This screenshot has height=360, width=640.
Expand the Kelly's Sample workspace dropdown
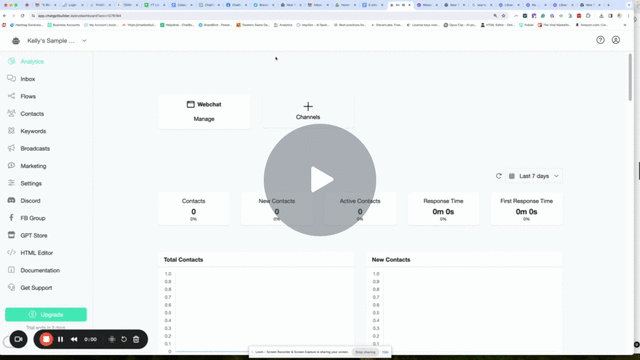point(84,41)
